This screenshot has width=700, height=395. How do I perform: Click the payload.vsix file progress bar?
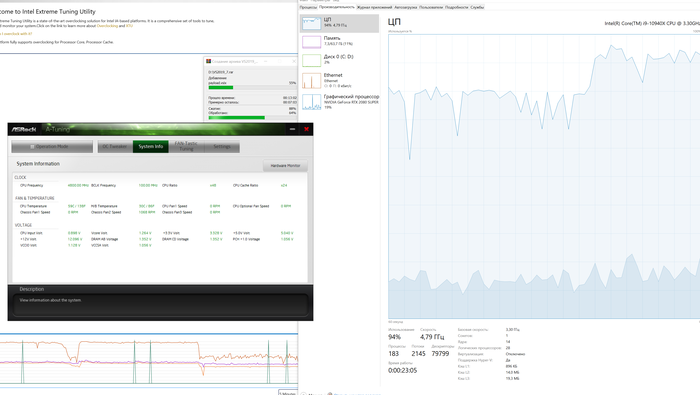point(252,87)
